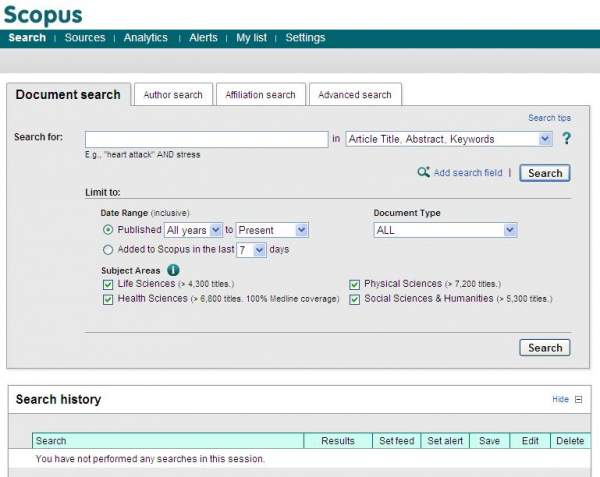Viewport: 600px width, 477px height.
Task: Click the Subject Areas label
Action: click(130, 270)
